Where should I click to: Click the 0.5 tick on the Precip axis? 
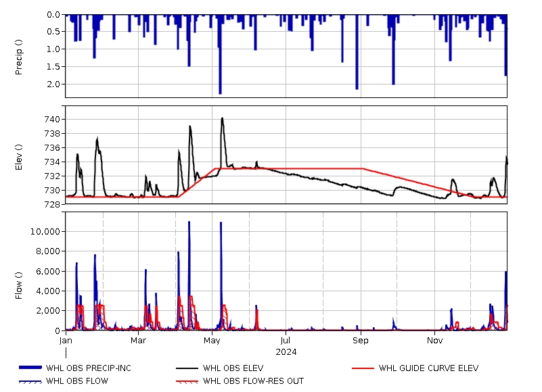53,32
